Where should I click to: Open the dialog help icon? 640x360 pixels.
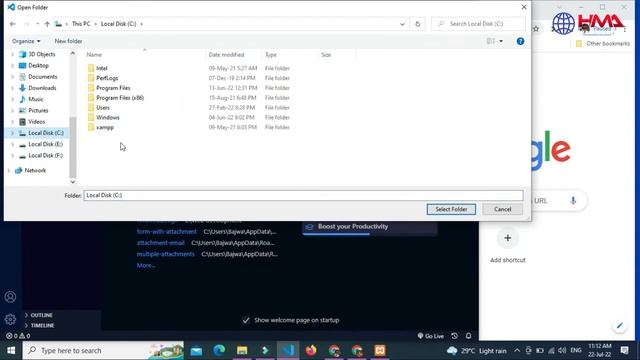[x=520, y=41]
